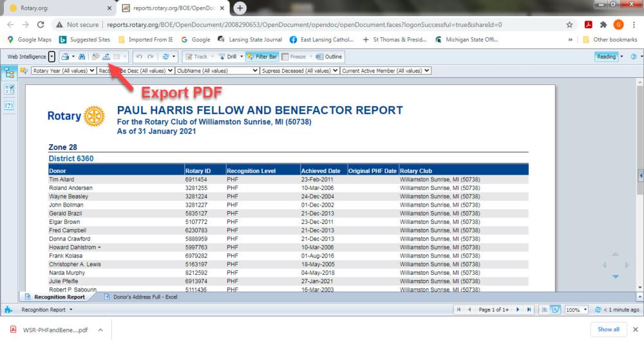
Task: Open the input controls side panel icon
Action: 9,89
